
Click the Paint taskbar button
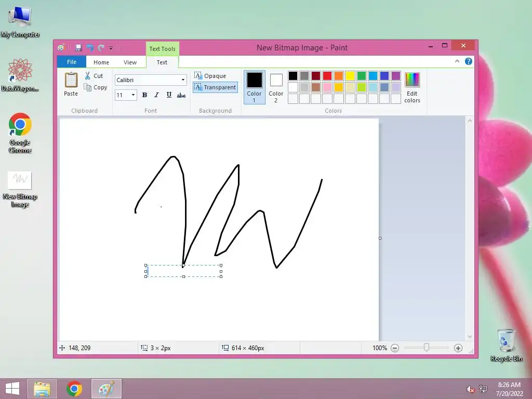pos(107,389)
